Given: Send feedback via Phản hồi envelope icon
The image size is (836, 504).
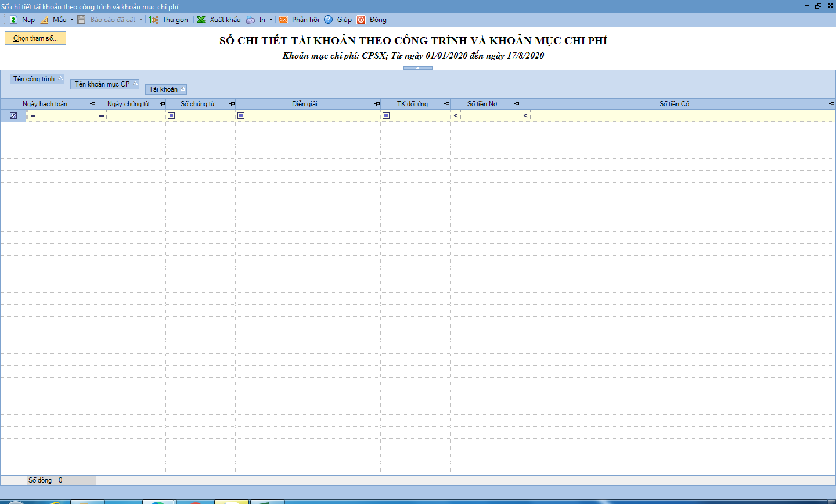Looking at the screenshot, I should coord(283,20).
